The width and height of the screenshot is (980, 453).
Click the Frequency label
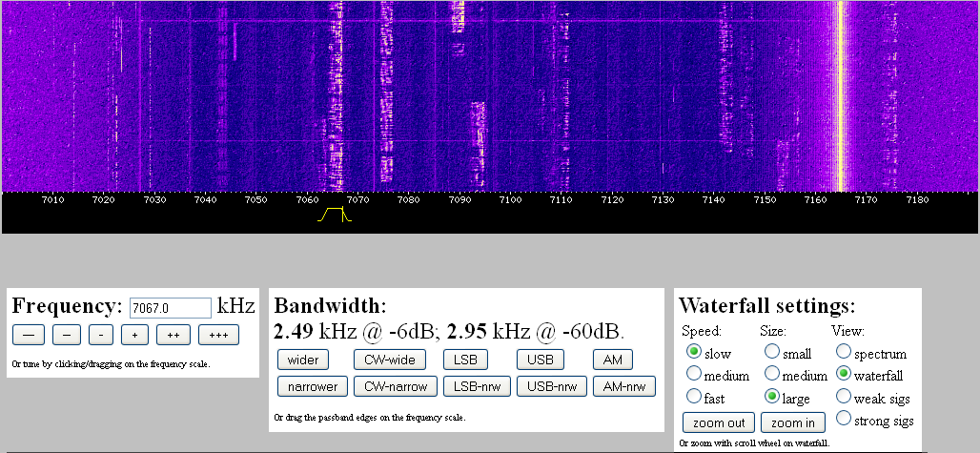pos(67,306)
